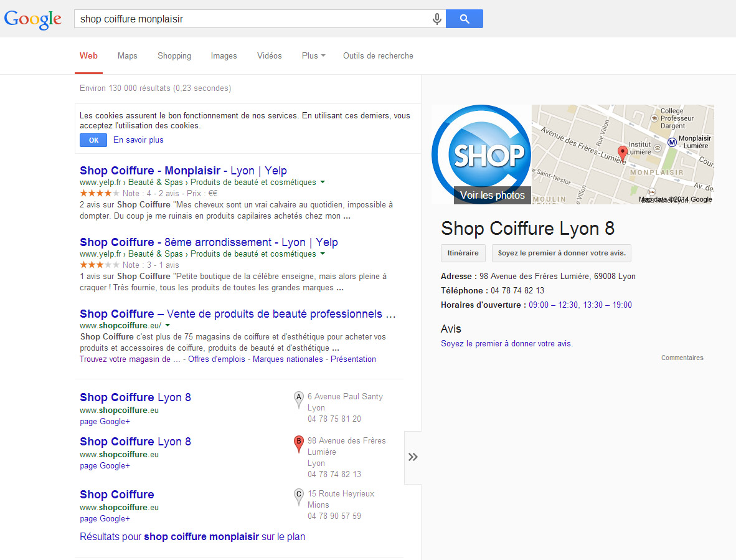Screen dimensions: 736x560
Task: Click address '98 Avenue des Frères Lumière, 69008 Lyon'
Action: [x=557, y=277]
